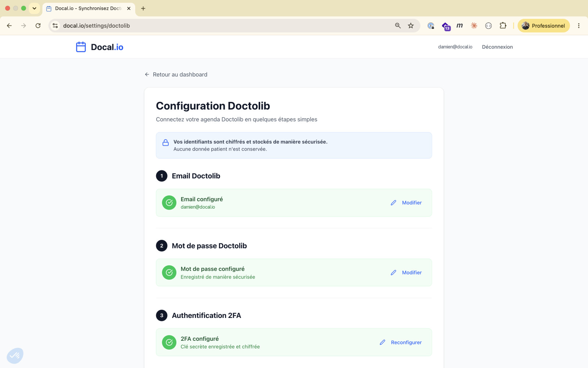Click the green checkmark for Email configuré
This screenshot has width=588, height=368.
click(x=169, y=203)
